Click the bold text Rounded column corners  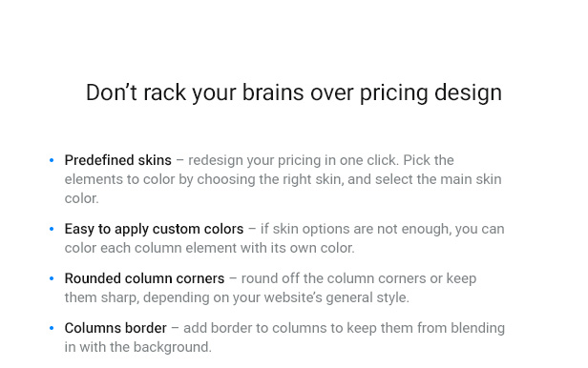[144, 278]
